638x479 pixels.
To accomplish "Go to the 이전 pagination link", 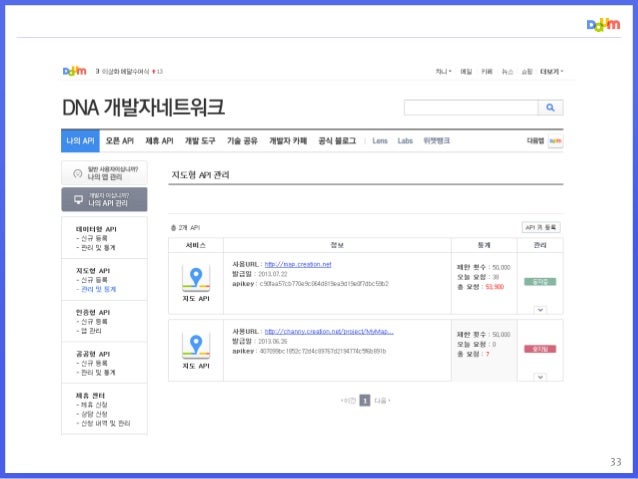I will point(348,401).
